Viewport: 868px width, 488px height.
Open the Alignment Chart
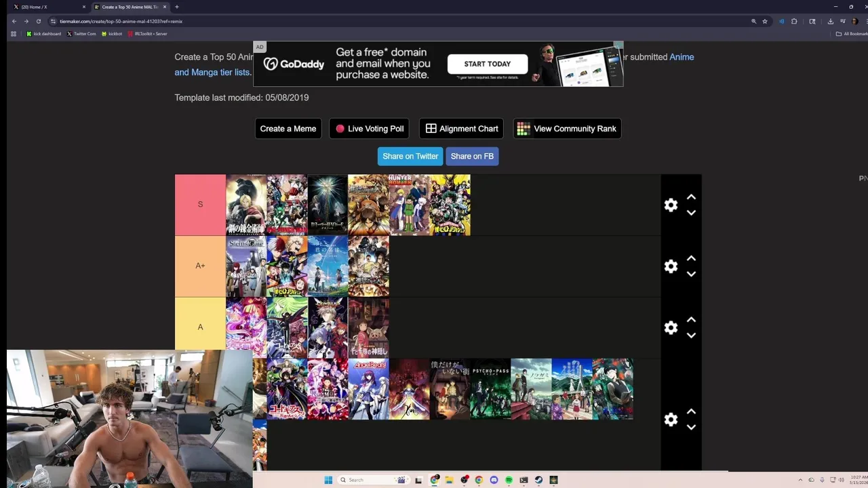pyautogui.click(x=461, y=129)
